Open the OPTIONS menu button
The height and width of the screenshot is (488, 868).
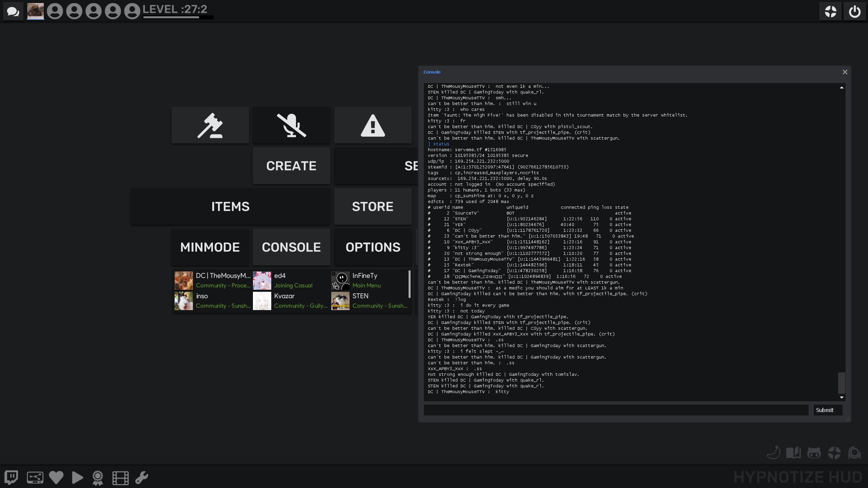[373, 247]
